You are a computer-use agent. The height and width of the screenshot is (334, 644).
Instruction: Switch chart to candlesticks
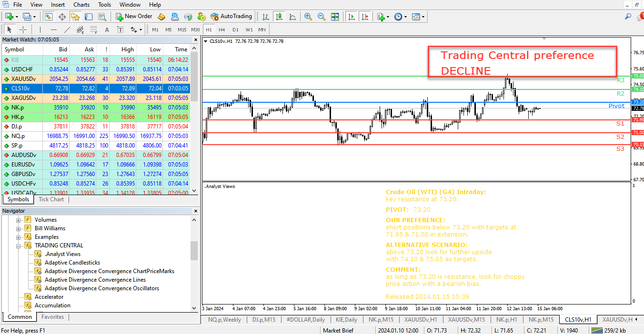[280, 17]
